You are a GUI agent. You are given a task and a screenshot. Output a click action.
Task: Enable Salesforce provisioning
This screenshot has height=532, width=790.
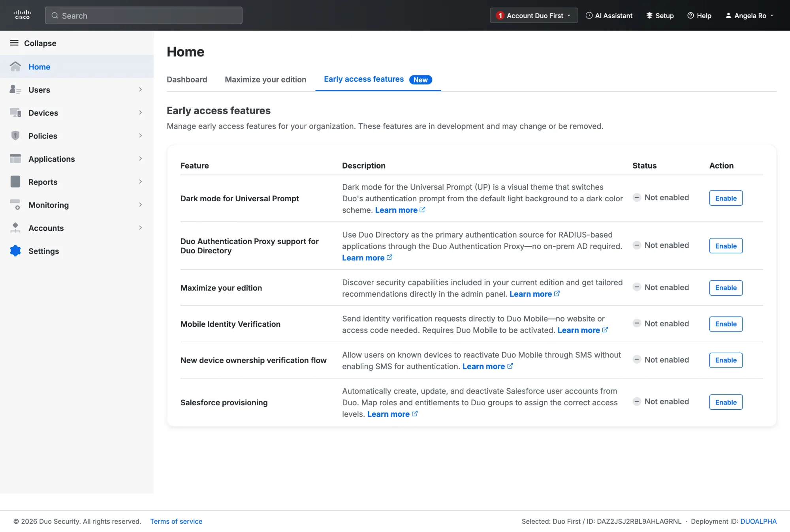coord(726,402)
